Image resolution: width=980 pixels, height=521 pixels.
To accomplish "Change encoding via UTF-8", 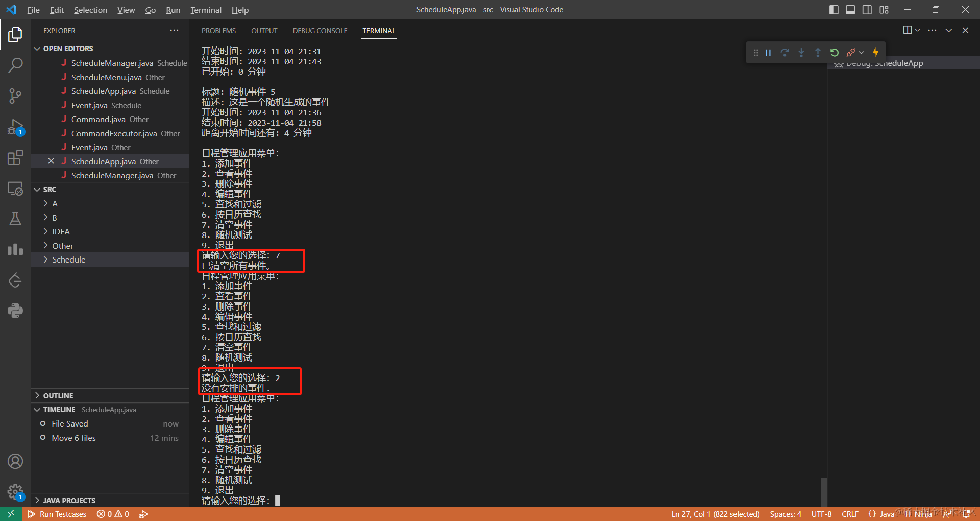I will (x=822, y=514).
